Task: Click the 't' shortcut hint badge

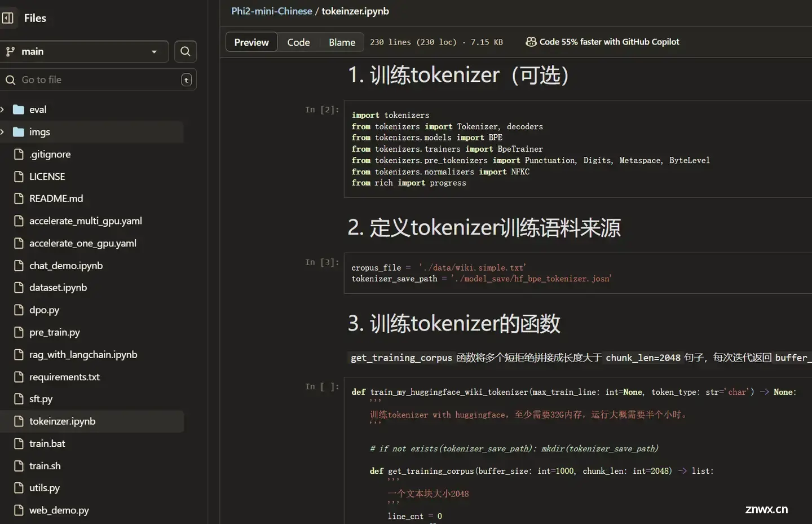Action: [x=186, y=80]
